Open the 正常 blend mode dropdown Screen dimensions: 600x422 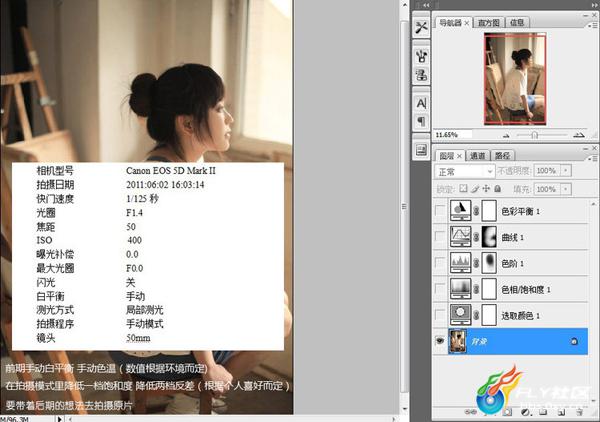(465, 172)
